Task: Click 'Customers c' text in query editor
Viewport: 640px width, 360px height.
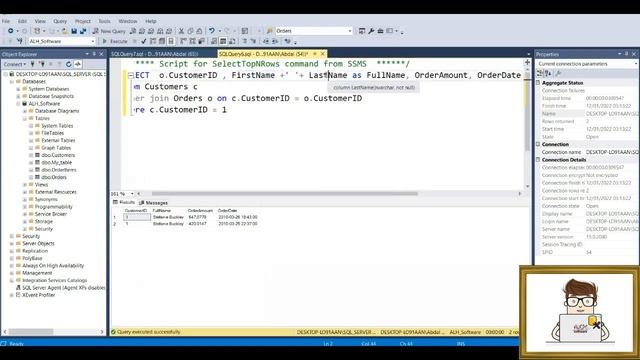Action: click(171, 87)
